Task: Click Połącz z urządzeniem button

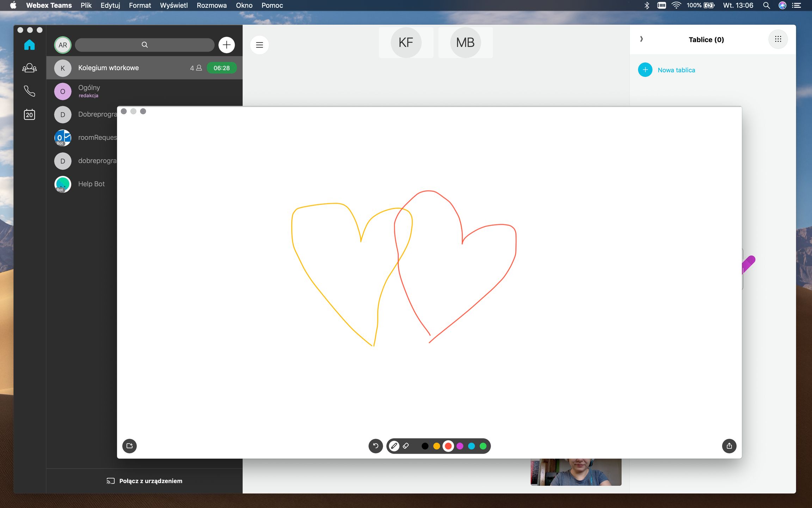Action: point(144,481)
